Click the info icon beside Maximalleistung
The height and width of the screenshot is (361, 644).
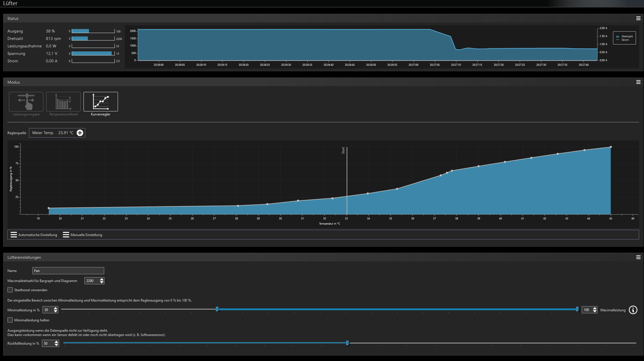coord(633,310)
